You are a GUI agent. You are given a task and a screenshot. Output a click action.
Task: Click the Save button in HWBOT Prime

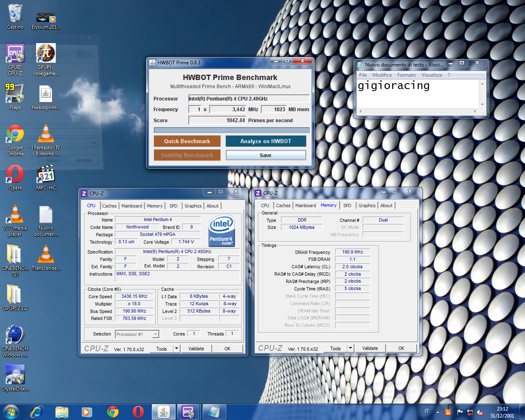click(266, 155)
